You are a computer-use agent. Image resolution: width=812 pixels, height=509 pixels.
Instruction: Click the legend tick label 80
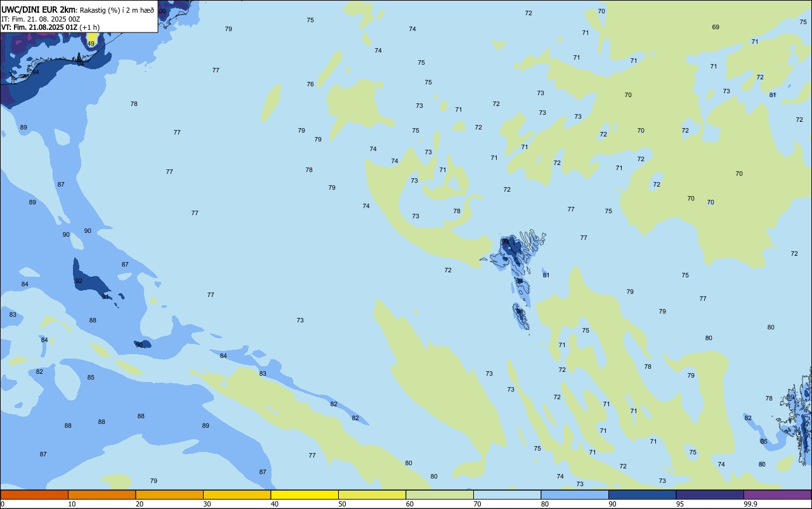(x=544, y=504)
